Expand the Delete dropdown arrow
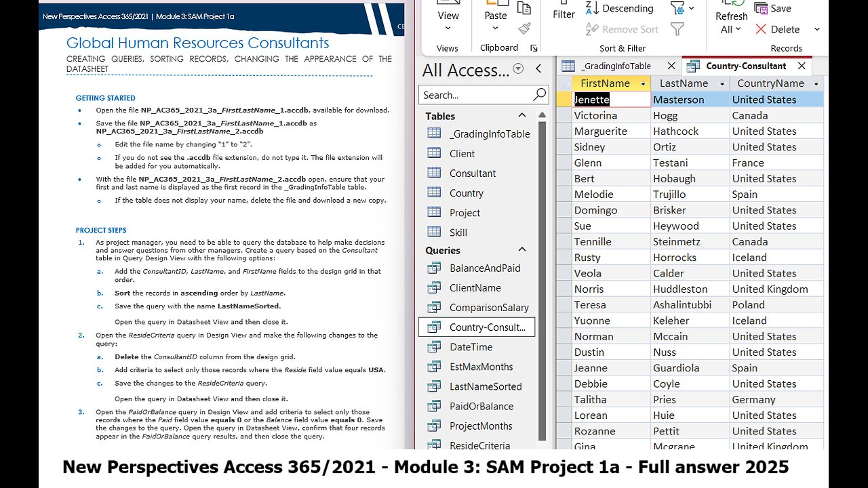This screenshot has width=868, height=488. 816,29
